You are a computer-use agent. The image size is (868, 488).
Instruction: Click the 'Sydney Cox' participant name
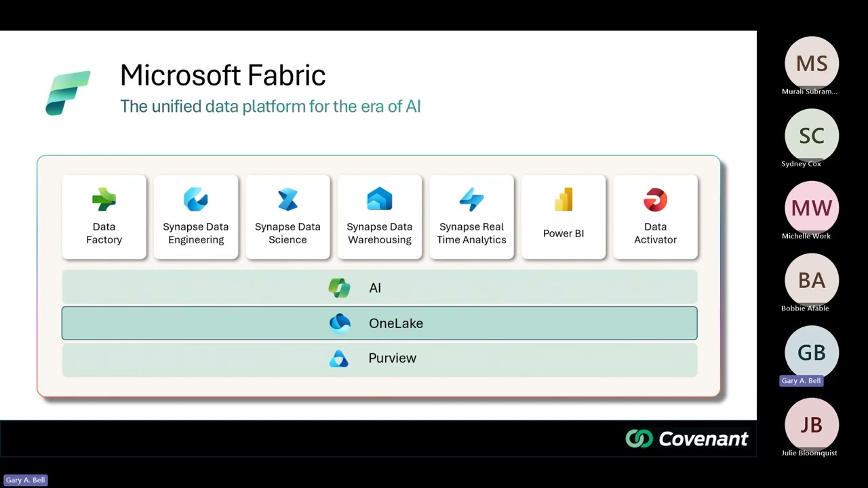click(801, 164)
